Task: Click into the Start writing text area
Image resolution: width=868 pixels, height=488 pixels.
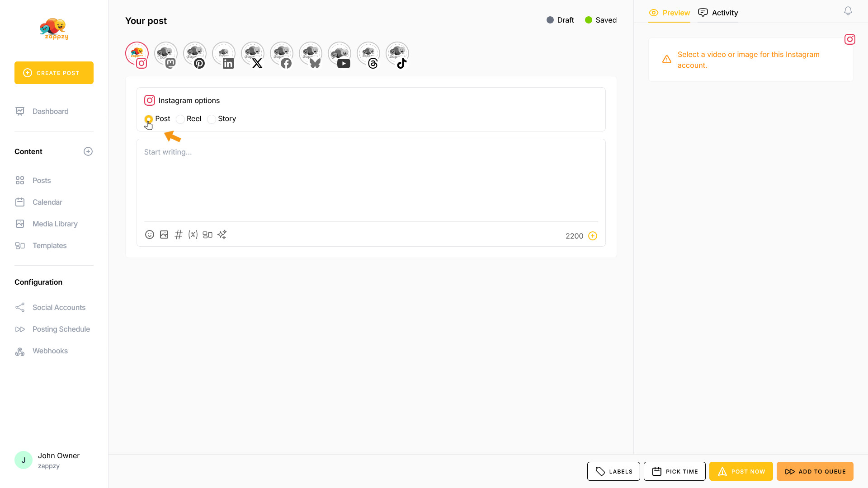Action: coord(371,181)
